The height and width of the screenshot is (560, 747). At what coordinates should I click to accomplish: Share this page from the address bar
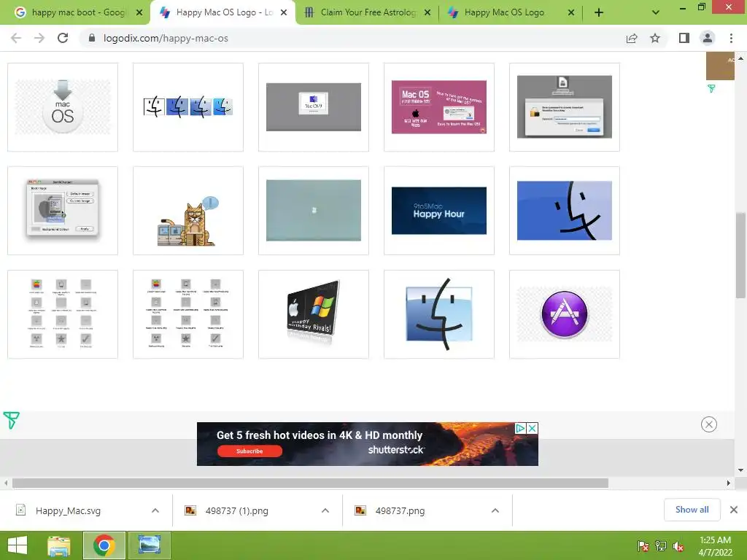[x=632, y=38]
